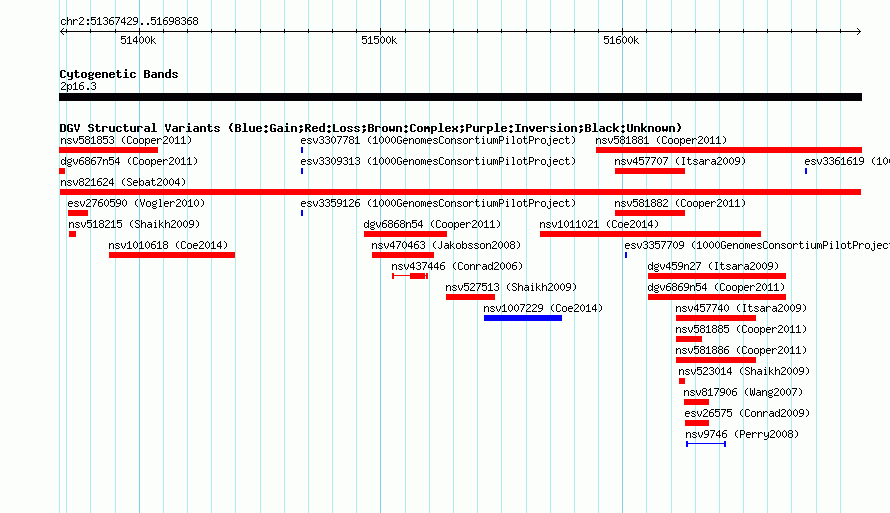Image resolution: width=890 pixels, height=513 pixels.
Task: Select the red bar under nsv457740
Action: 716,318
